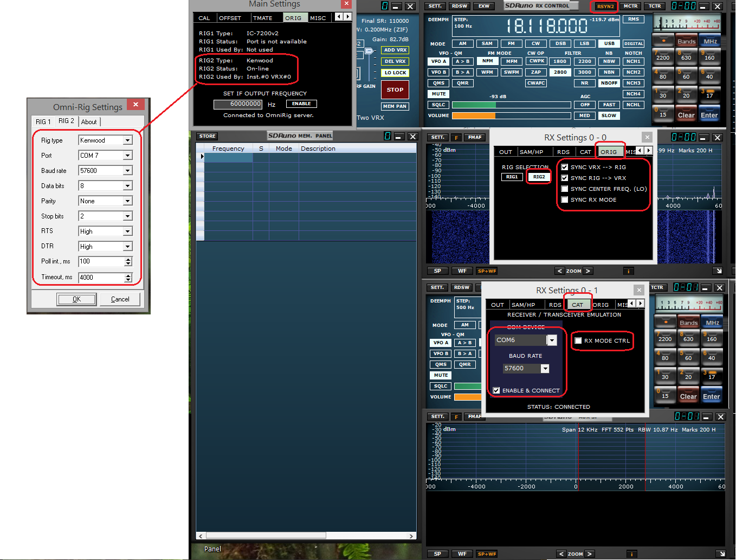This screenshot has height=560, width=736.
Task: Select USB mode in upper RX Control
Action: click(609, 43)
